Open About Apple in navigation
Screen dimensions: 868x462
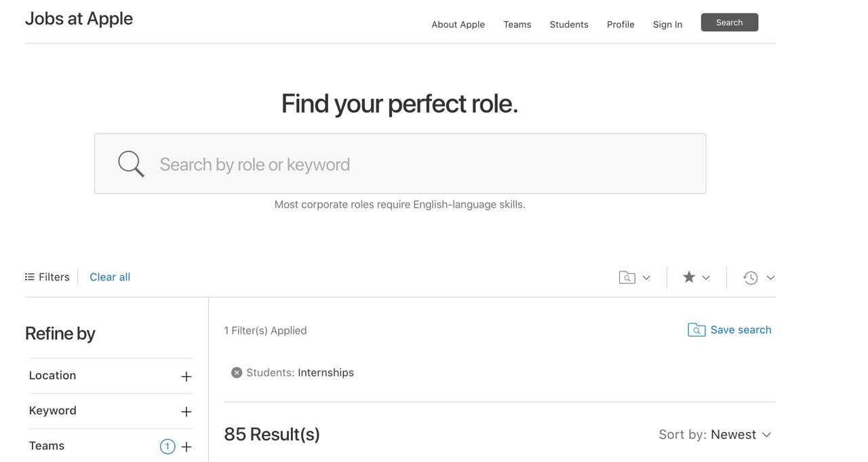tap(458, 24)
